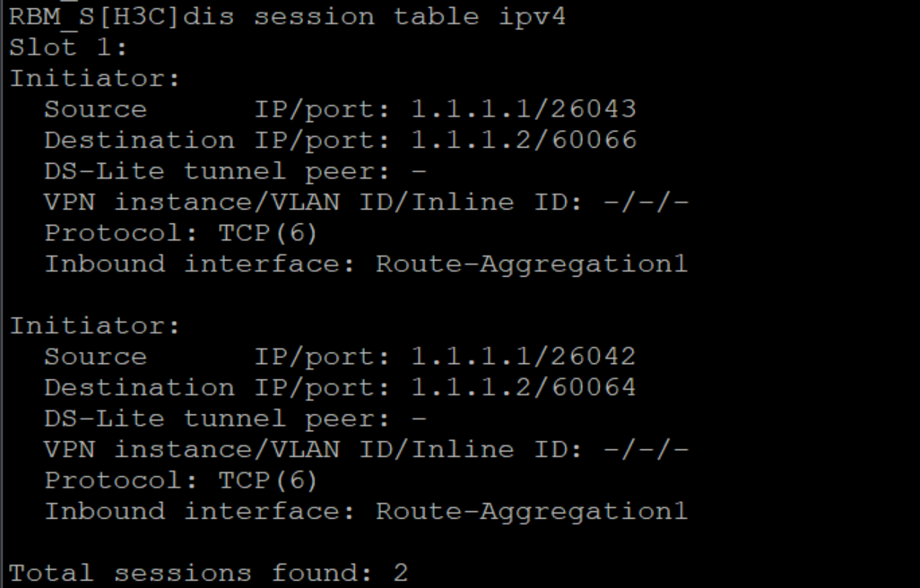This screenshot has height=588, width=920.
Task: Click the first 'Initiator:' heading
Action: click(x=95, y=79)
